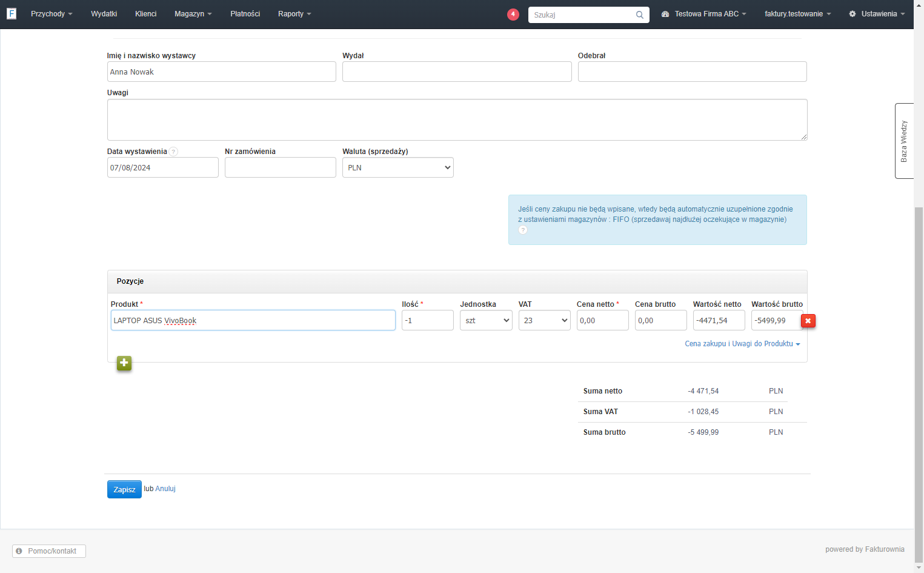Click the help icon in FIFO info box
924x573 pixels.
(523, 230)
